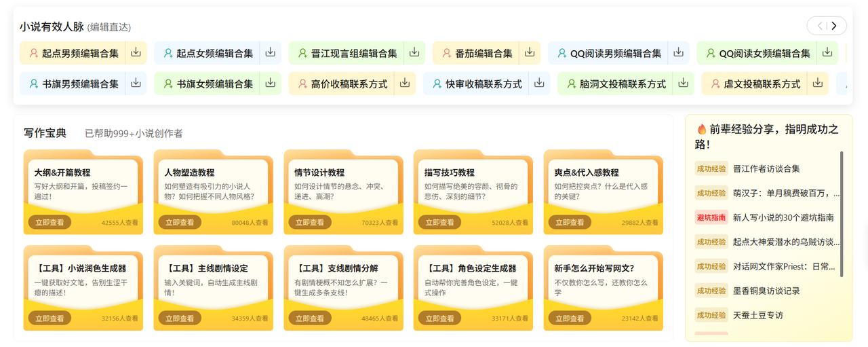
Task: Download 高价收稿联系方式 via its download icon
Action: [x=405, y=83]
